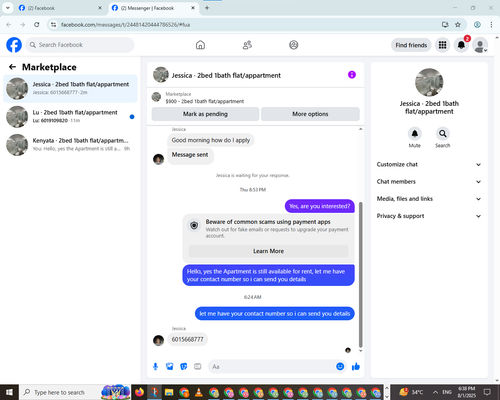Open the emoji picker smiley
Viewport: 500px width, 400px height.
pyautogui.click(x=340, y=367)
